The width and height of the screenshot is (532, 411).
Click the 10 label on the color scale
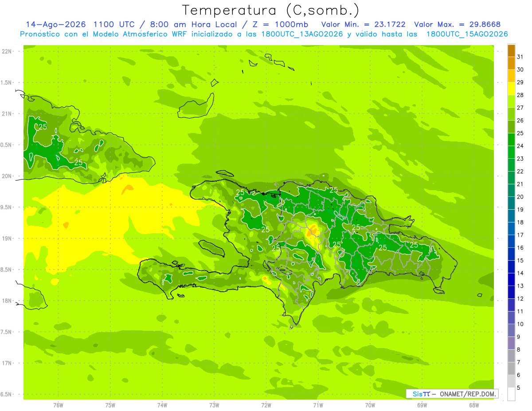click(520, 324)
